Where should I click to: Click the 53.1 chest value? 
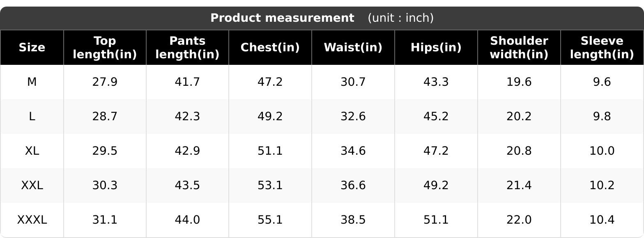click(270, 185)
